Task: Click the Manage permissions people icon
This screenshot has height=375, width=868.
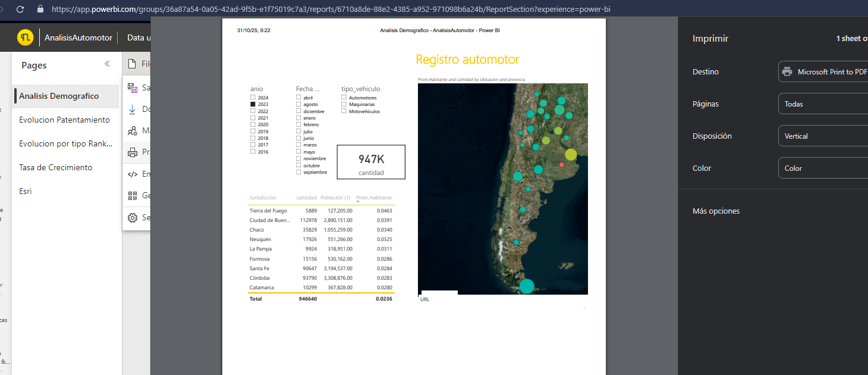Action: tap(133, 130)
